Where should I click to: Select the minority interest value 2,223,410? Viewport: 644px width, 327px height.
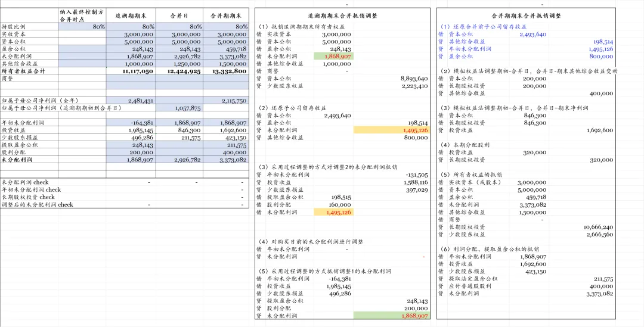pos(414,86)
